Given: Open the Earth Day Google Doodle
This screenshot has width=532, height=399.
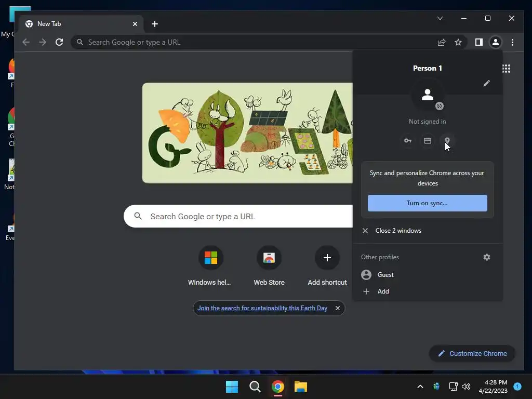Looking at the screenshot, I should (x=247, y=132).
